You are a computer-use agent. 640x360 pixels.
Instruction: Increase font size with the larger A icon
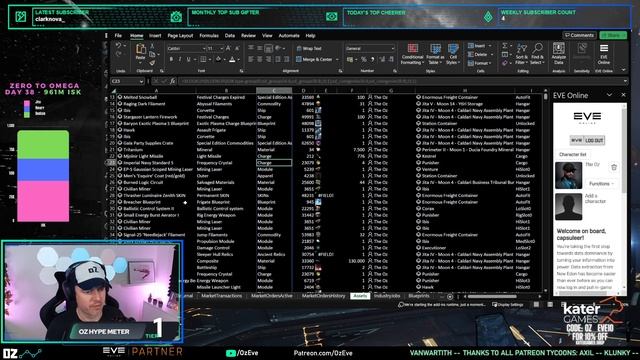coord(228,48)
